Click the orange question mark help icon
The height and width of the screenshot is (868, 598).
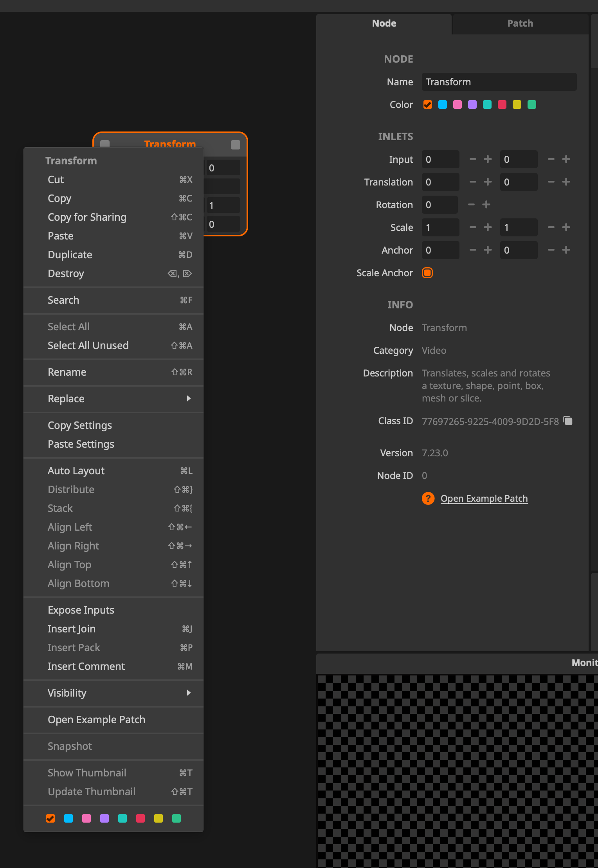428,499
